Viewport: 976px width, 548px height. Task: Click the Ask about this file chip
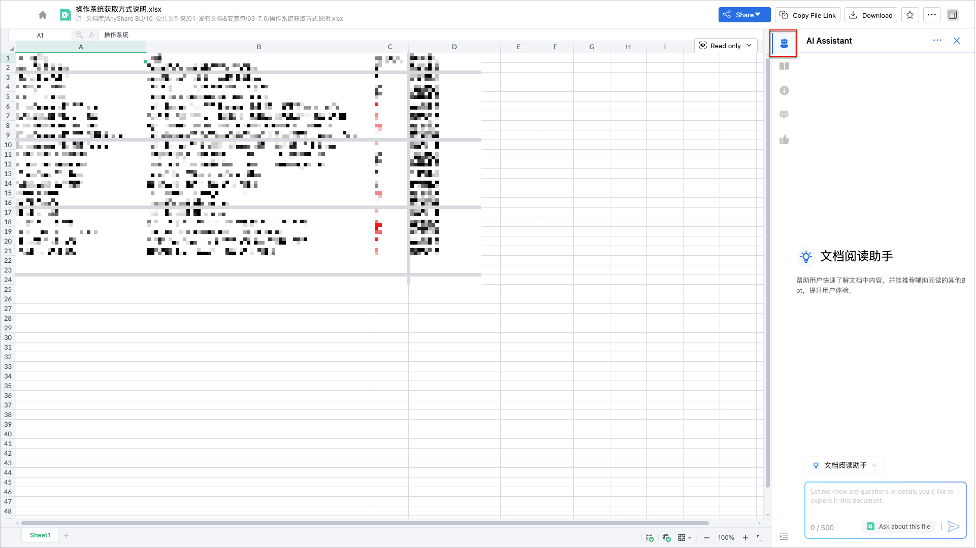898,526
